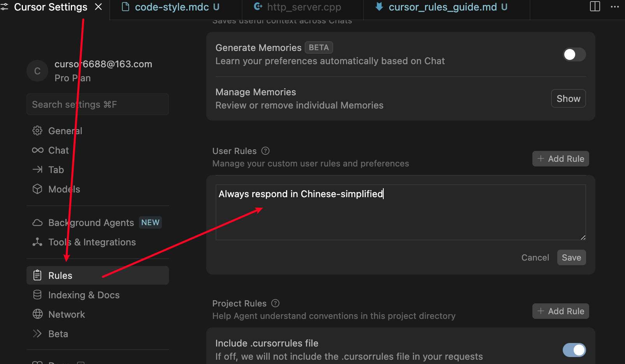Go to Tab settings

pyautogui.click(x=97, y=170)
